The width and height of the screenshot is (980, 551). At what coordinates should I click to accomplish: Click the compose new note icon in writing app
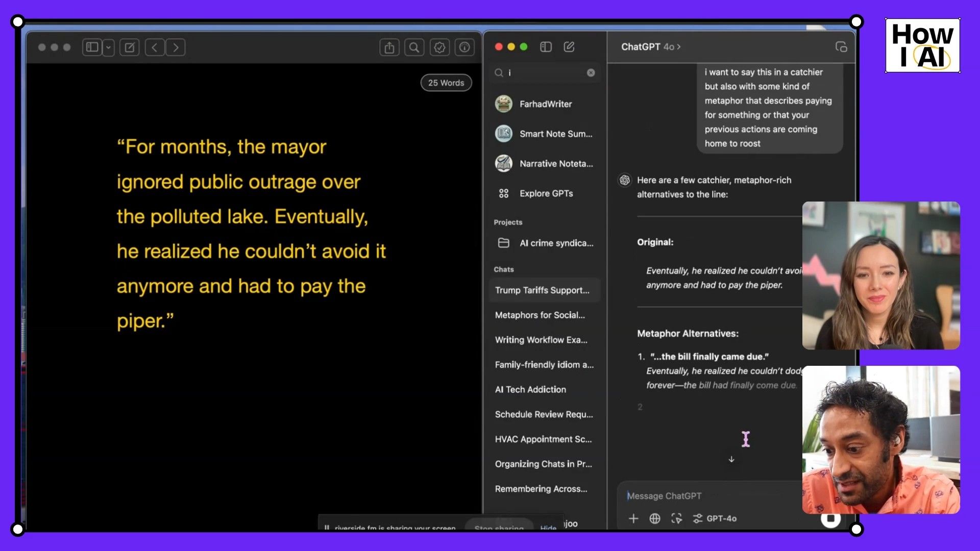(130, 47)
